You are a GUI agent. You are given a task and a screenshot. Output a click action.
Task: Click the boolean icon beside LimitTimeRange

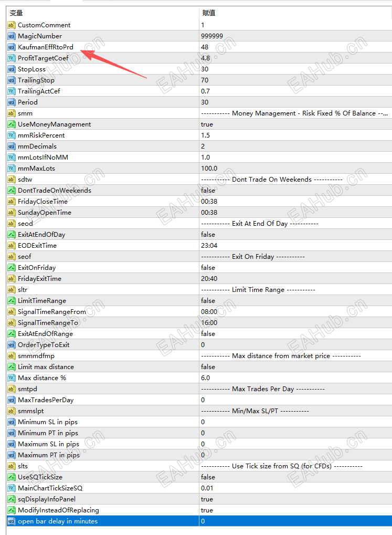11,301
